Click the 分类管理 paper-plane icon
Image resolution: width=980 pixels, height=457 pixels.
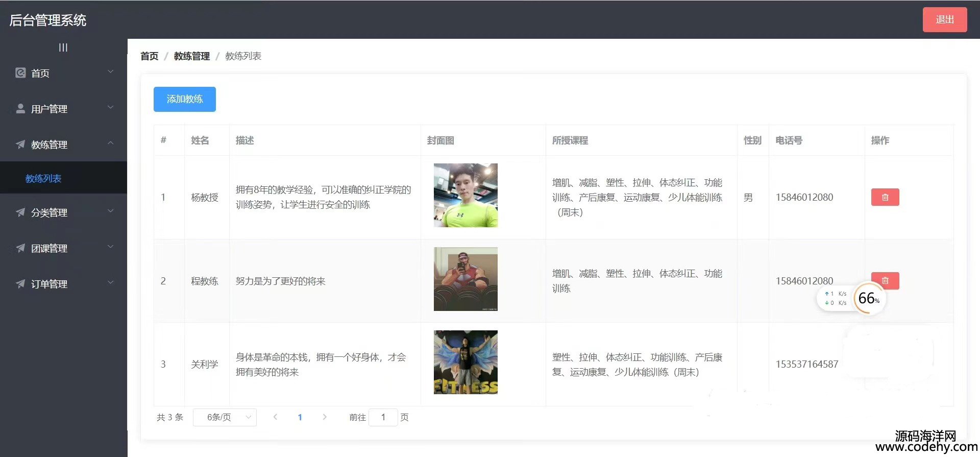tap(20, 212)
